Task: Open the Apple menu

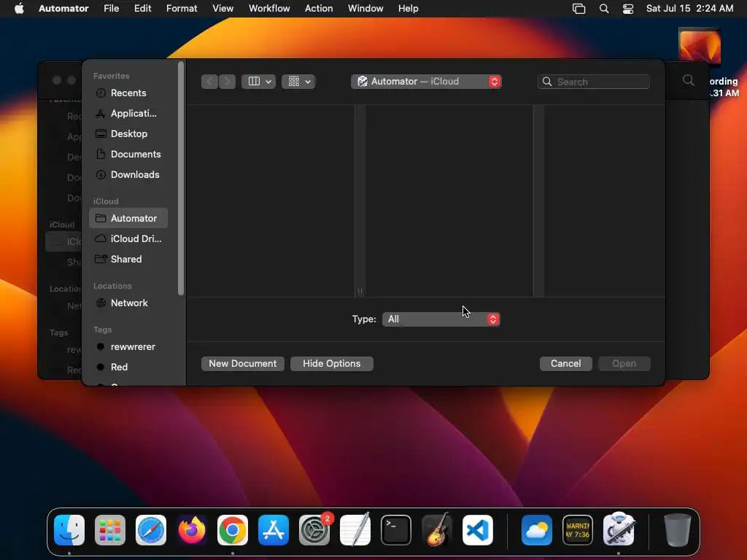Action: point(19,9)
